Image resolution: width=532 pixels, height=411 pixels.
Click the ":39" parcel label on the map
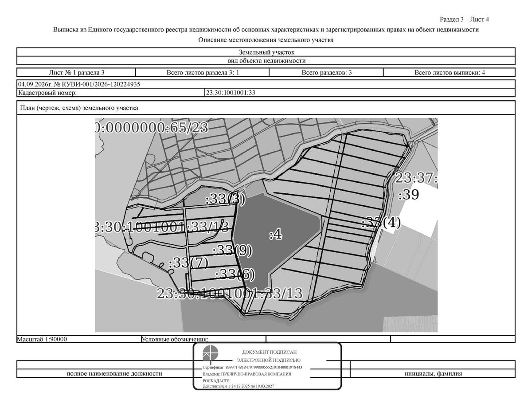(x=408, y=195)
